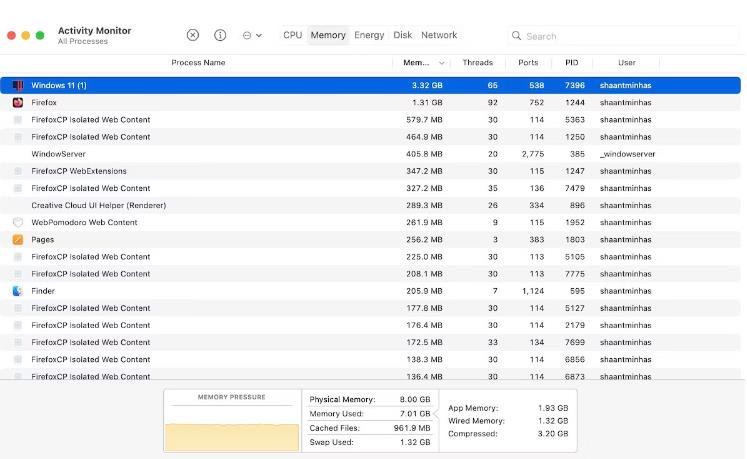Screen dimensions: 747x459
Task: Click the Finder app icon
Action: [x=18, y=291]
